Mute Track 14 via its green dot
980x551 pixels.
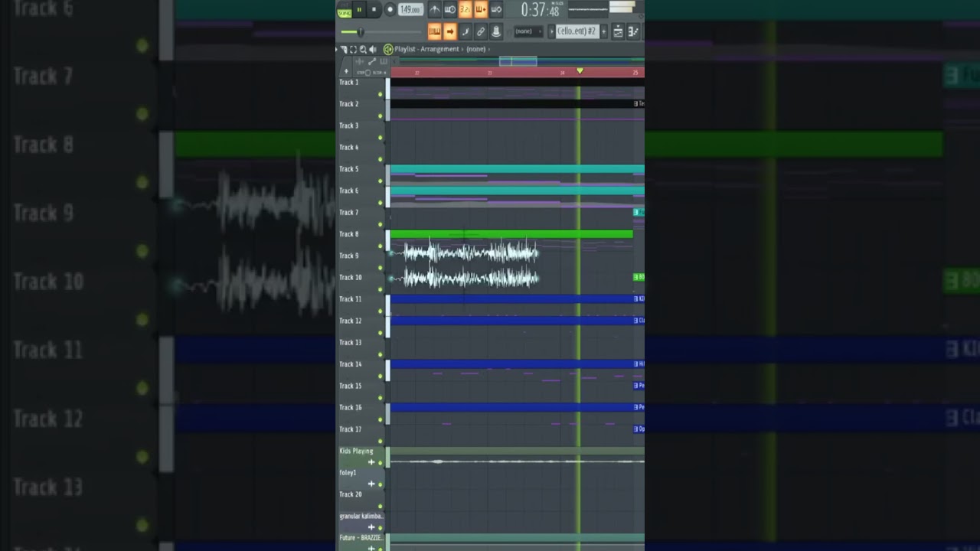(381, 376)
